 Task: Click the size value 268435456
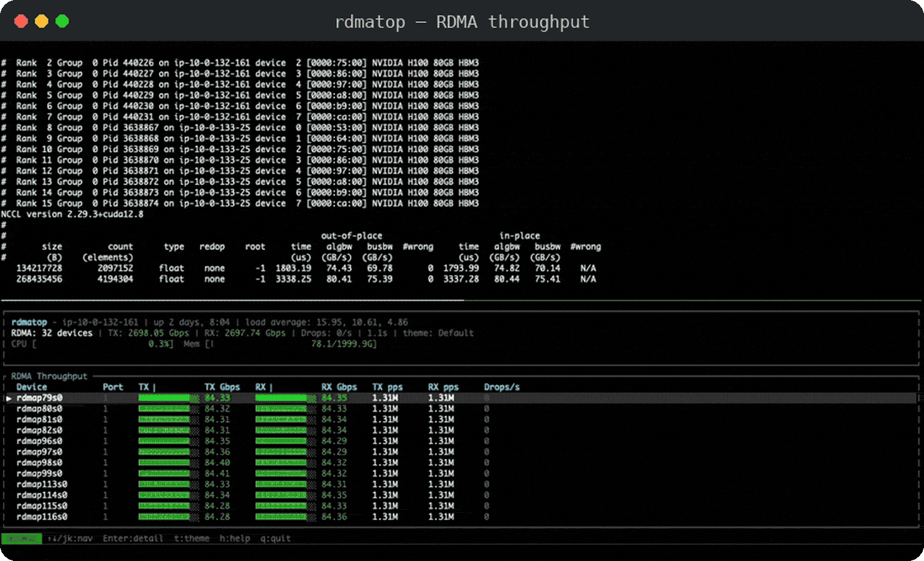coord(39,279)
